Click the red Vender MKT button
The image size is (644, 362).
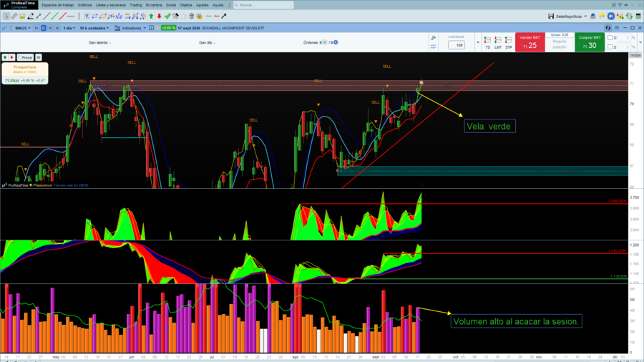tap(530, 42)
